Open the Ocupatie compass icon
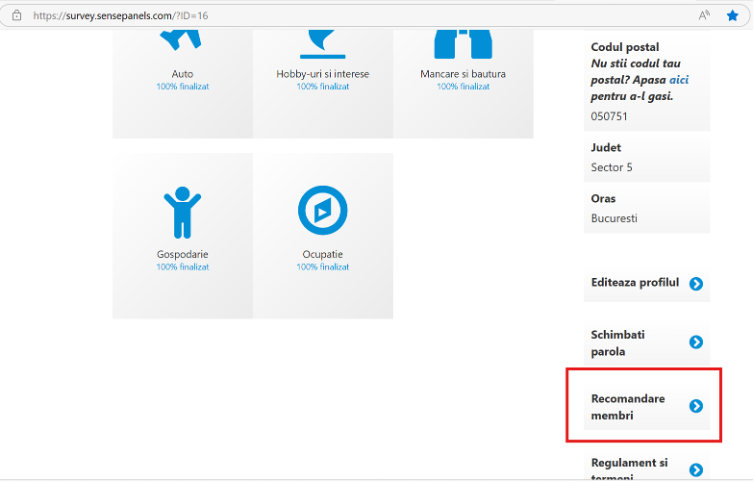 tap(322, 211)
